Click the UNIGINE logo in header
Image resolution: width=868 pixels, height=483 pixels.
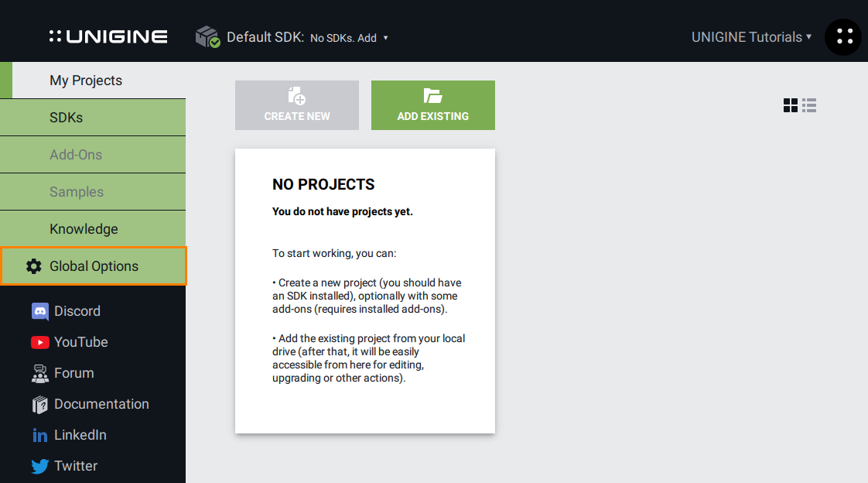tap(108, 36)
